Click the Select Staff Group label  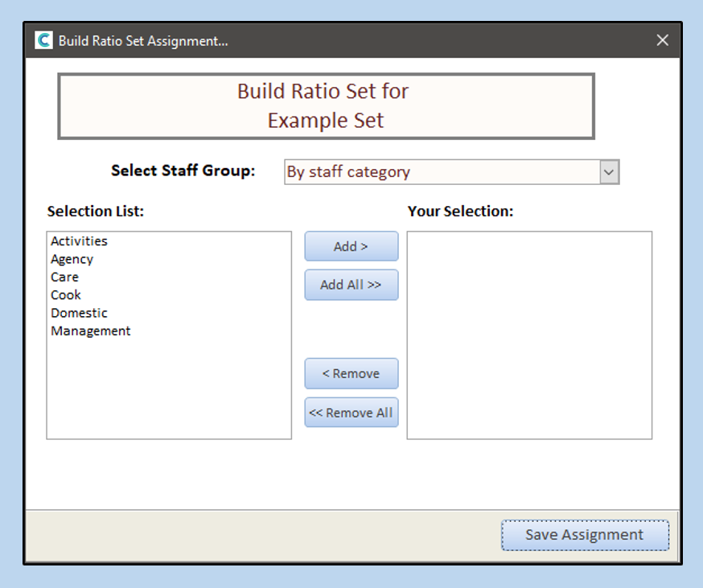183,171
